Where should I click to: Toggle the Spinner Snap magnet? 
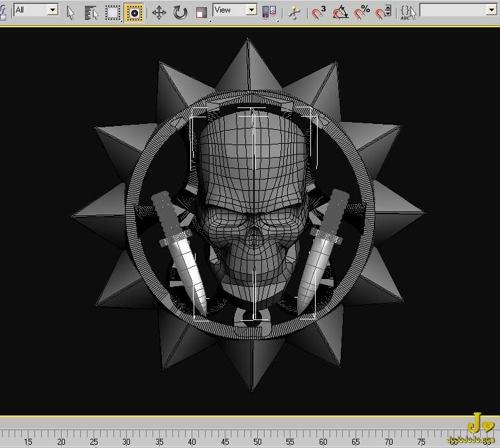[383, 13]
